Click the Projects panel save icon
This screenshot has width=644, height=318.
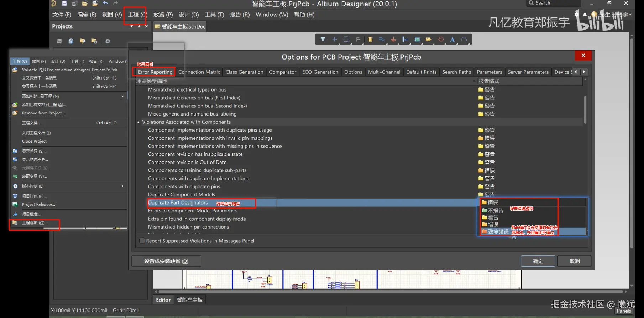59,41
